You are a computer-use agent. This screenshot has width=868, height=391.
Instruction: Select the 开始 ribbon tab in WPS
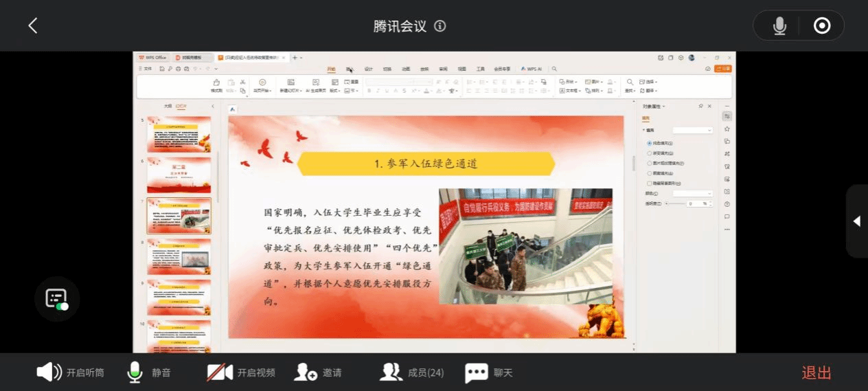[x=331, y=69]
